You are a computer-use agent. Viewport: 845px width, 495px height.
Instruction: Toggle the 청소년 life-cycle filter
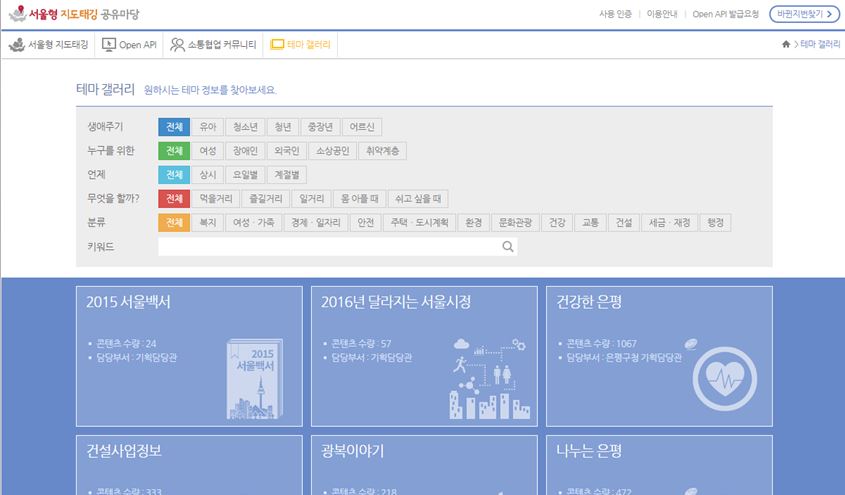(246, 127)
